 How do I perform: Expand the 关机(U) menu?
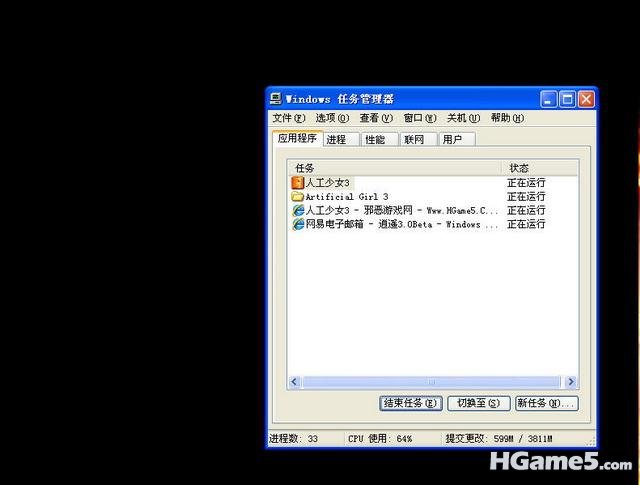tap(463, 118)
